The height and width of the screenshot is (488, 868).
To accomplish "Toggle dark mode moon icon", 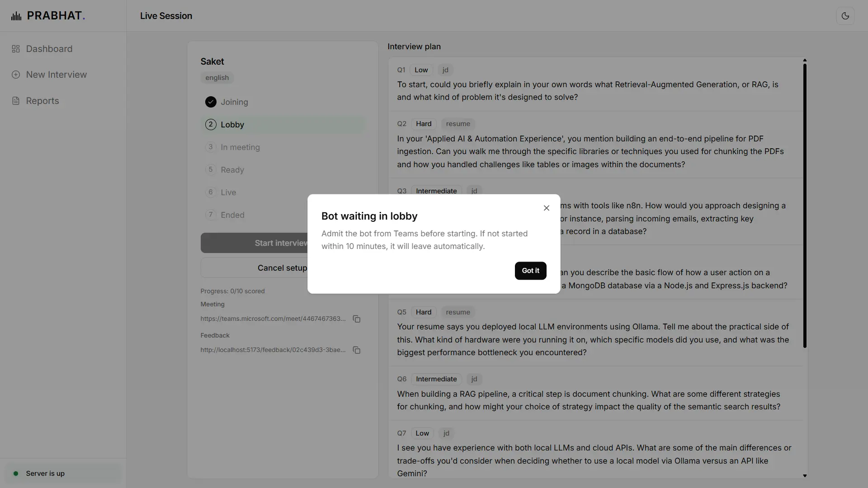I will [x=845, y=16].
